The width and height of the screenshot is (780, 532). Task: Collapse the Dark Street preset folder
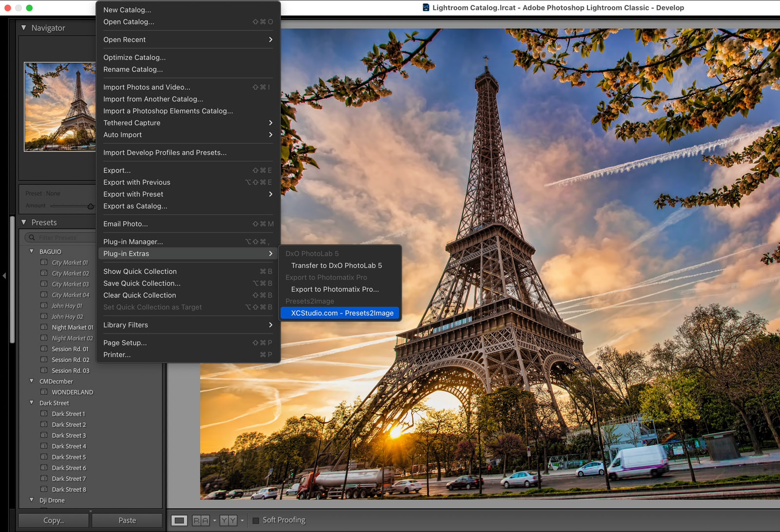32,403
